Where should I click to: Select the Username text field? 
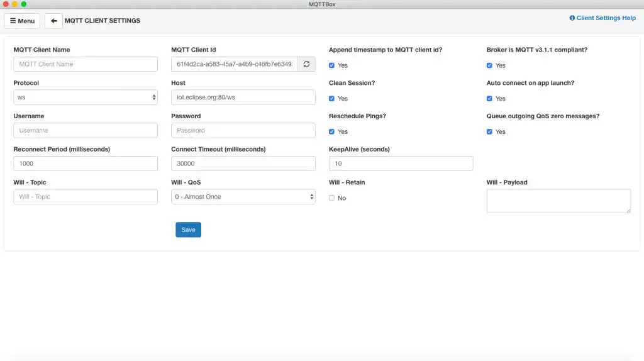[x=85, y=130]
